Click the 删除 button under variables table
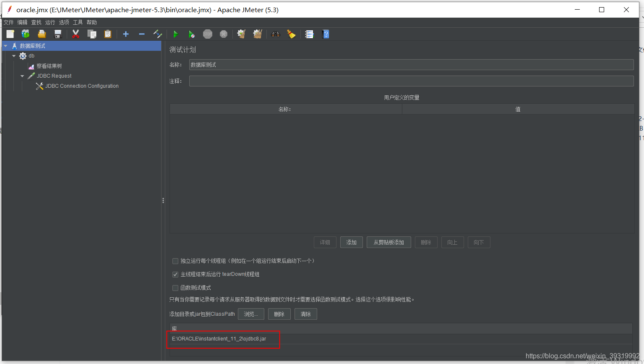The width and height of the screenshot is (644, 364). tap(426, 242)
